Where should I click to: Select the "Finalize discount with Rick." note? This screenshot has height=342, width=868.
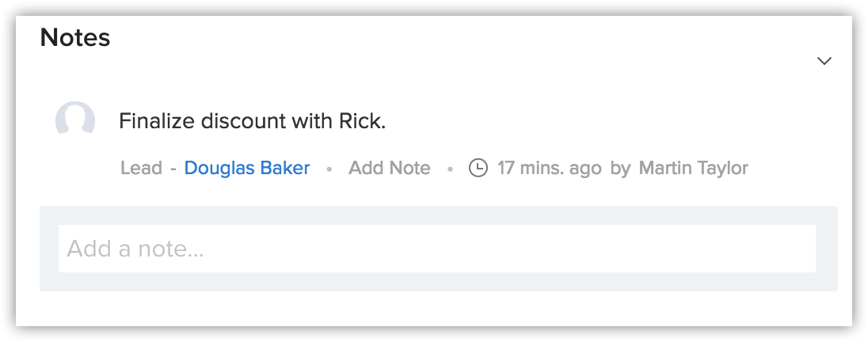[252, 121]
